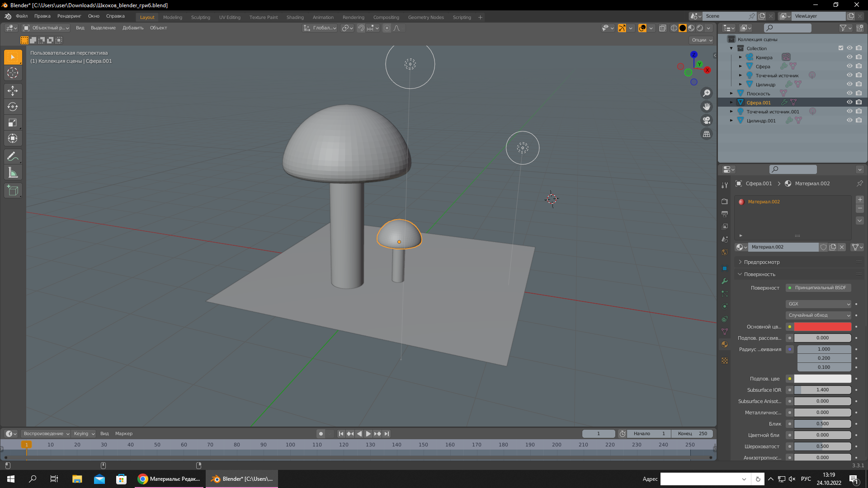Click red Основной цвет swatch
The height and width of the screenshot is (488, 868).
point(823,327)
